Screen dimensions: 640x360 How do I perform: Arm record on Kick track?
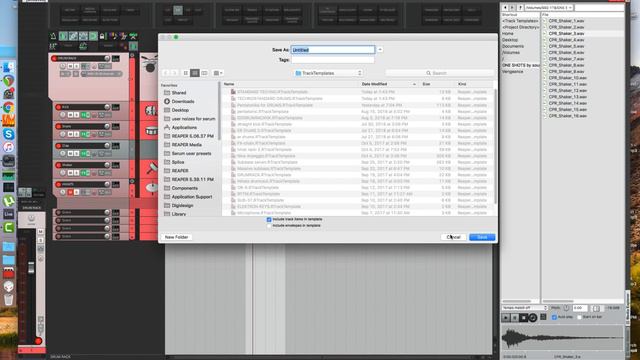pos(58,107)
